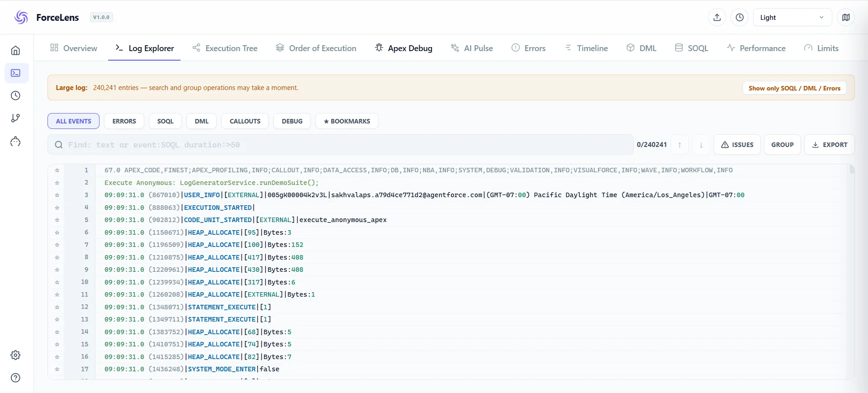Toggle bookmark on line 17 SYSTEM_MODE_ENTER

coord(57,369)
